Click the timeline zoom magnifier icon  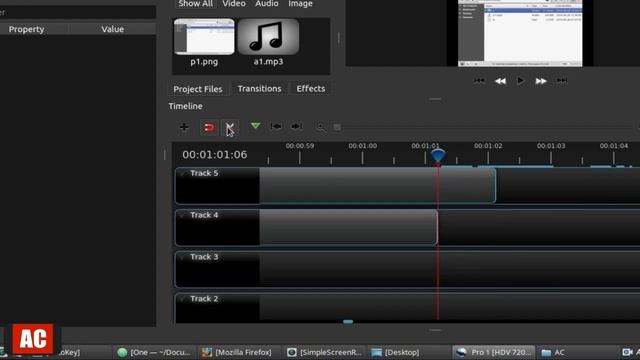click(321, 127)
